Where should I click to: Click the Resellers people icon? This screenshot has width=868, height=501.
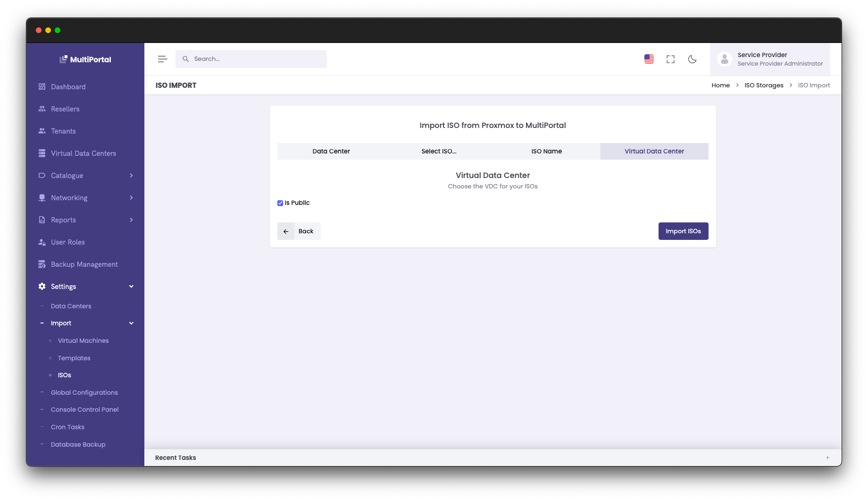(42, 109)
